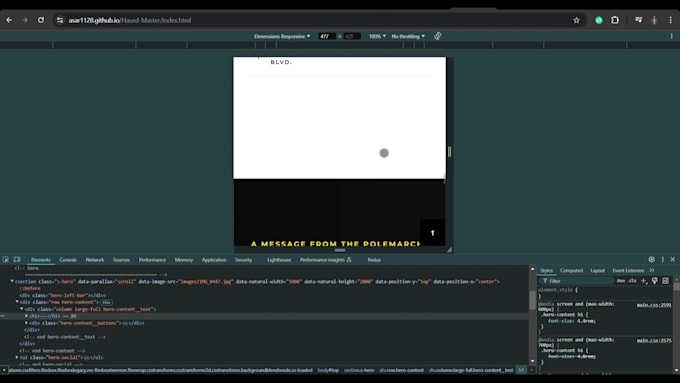Screen dimensions: 680x383
Task: Expand the hero-content__buttons div
Action: click(x=26, y=323)
